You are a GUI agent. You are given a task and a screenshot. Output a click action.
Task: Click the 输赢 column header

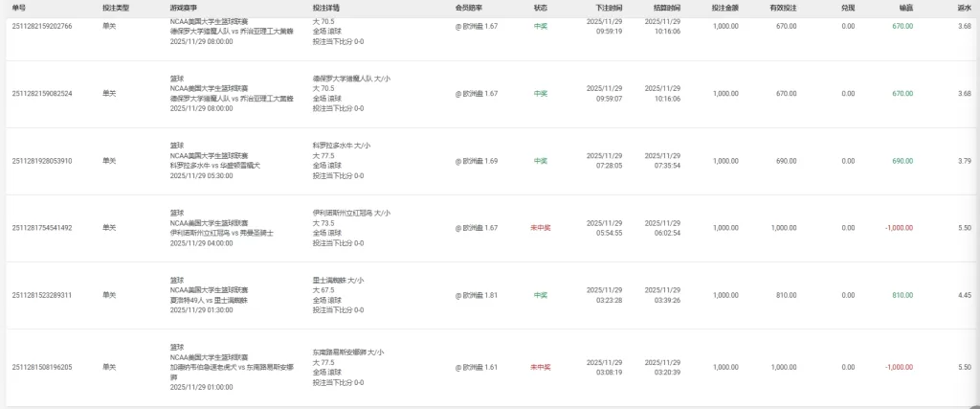coord(905,7)
